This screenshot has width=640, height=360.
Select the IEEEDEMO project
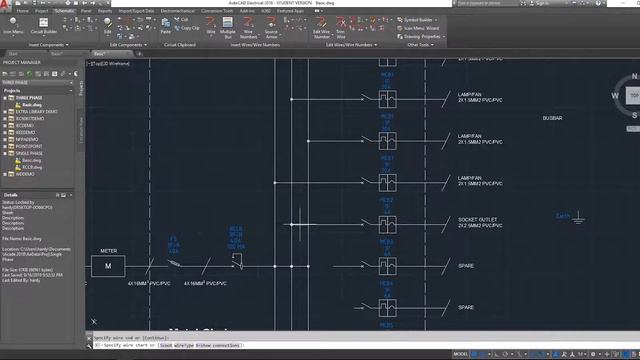click(x=25, y=132)
